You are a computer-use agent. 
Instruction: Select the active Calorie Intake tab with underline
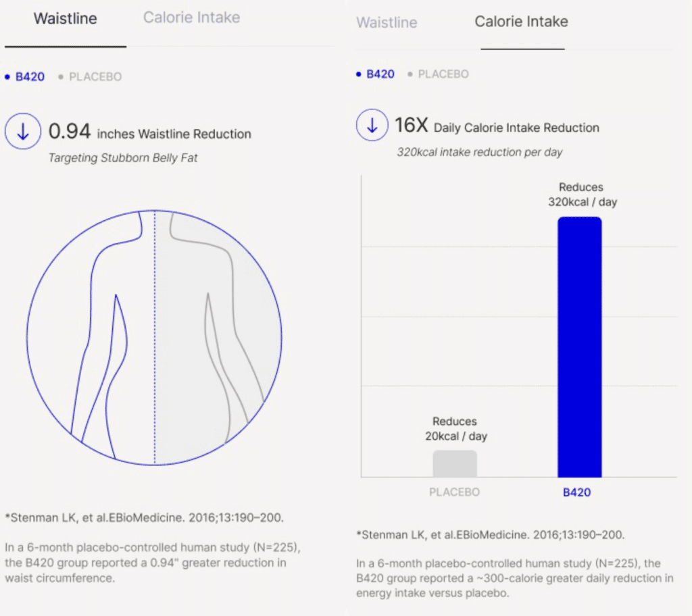coord(521,22)
